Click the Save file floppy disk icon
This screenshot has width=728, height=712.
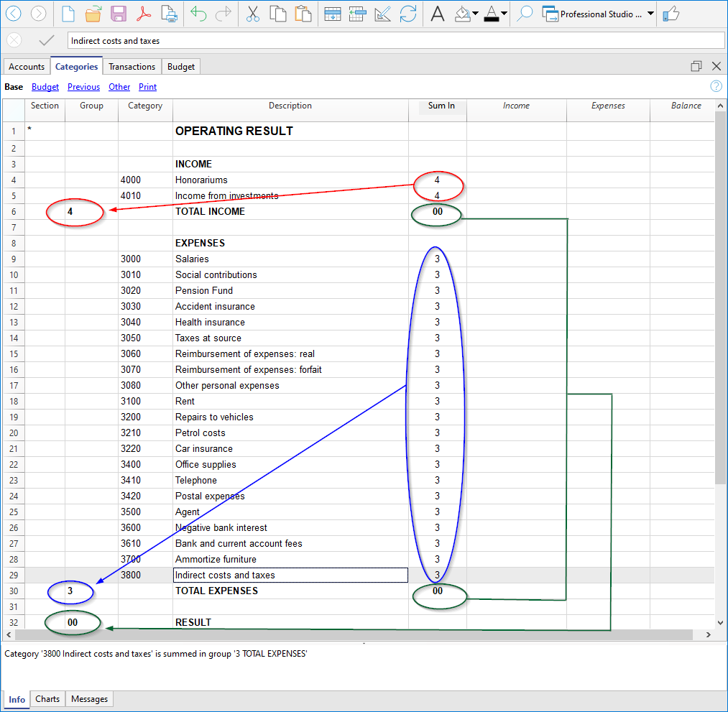[x=119, y=14]
